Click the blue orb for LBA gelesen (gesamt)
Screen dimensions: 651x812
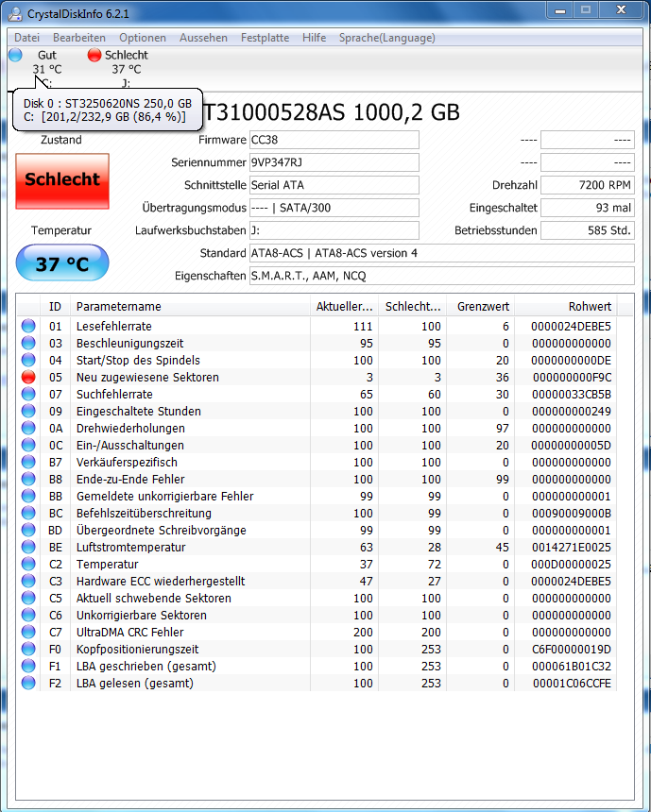(28, 683)
